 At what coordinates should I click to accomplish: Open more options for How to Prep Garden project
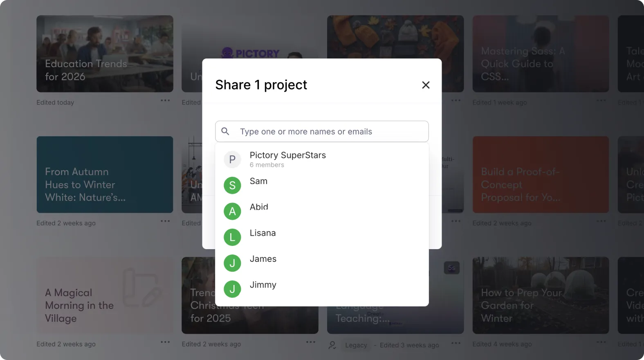pyautogui.click(x=601, y=342)
